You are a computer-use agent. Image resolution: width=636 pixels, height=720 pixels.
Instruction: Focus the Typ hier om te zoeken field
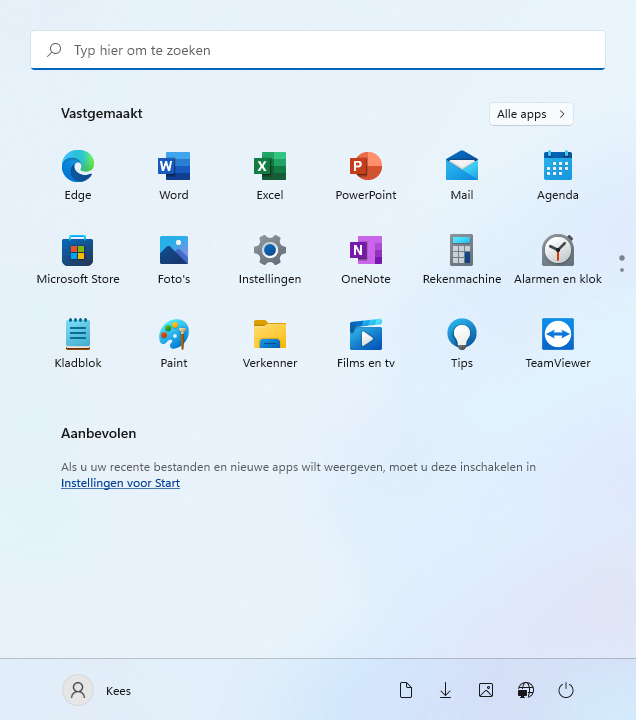[318, 50]
